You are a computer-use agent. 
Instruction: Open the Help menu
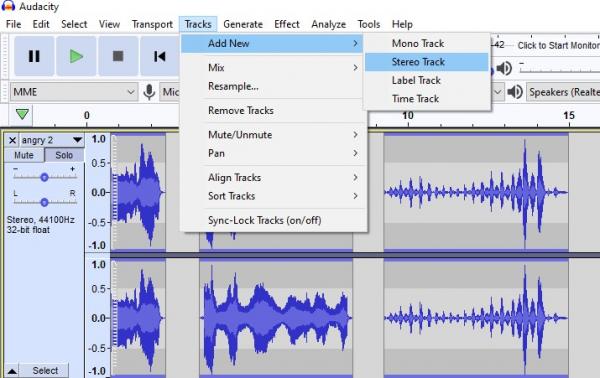click(402, 24)
